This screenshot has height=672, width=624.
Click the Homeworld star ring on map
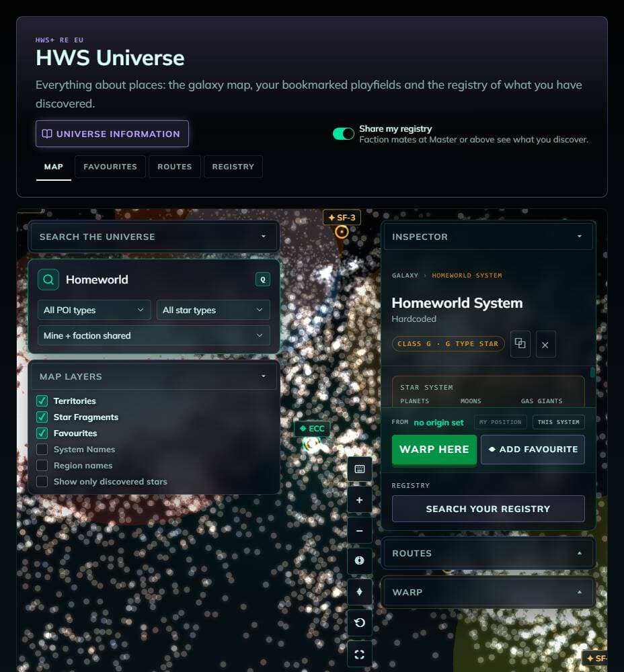click(x=311, y=444)
